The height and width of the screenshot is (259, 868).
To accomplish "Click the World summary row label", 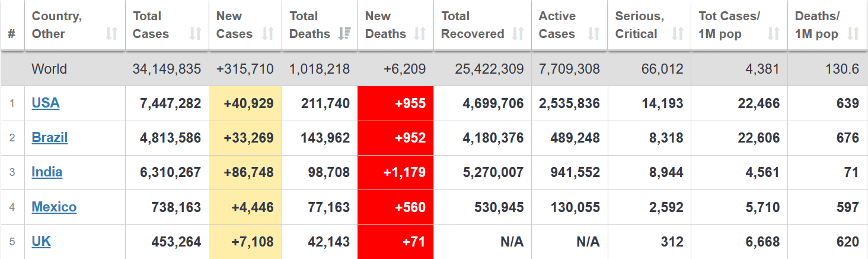I will point(49,69).
